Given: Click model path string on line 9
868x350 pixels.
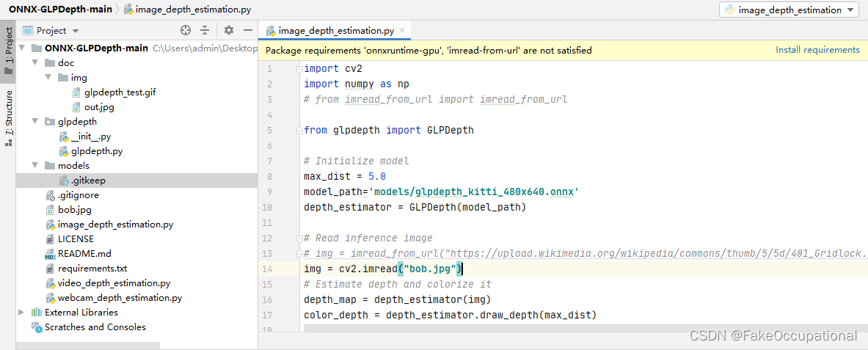Looking at the screenshot, I should 474,192.
